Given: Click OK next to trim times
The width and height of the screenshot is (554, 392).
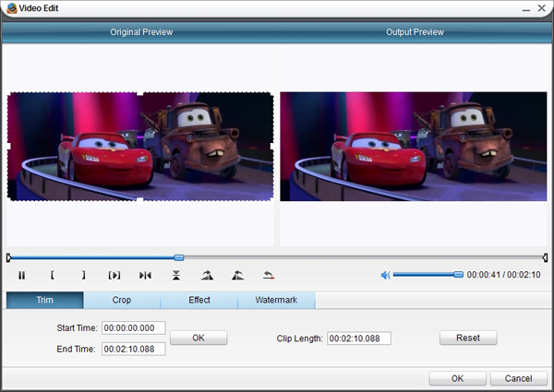Looking at the screenshot, I should click(199, 338).
